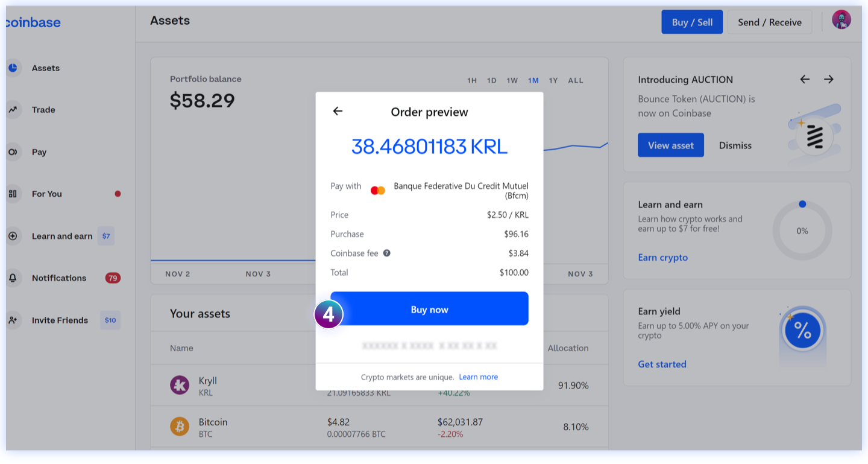Click the $2.50 / KRL price value
Image resolution: width=868 pixels, height=464 pixels.
(x=508, y=215)
